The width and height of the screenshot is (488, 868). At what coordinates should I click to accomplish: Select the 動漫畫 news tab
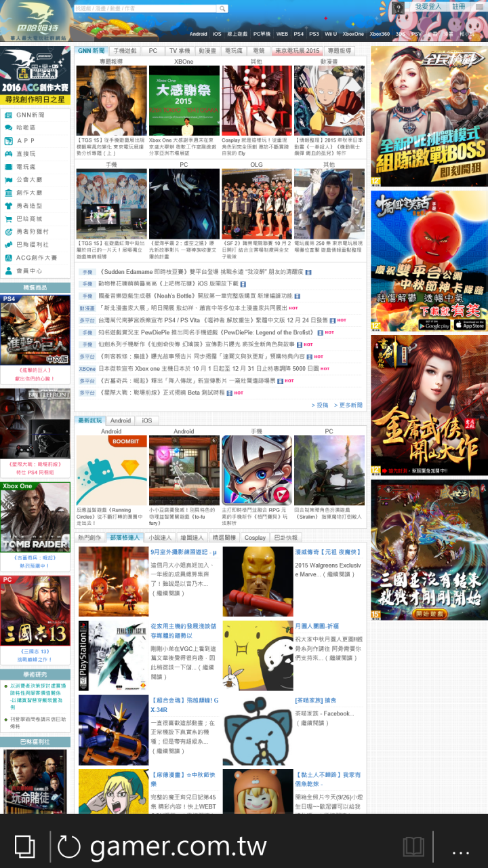coord(207,51)
